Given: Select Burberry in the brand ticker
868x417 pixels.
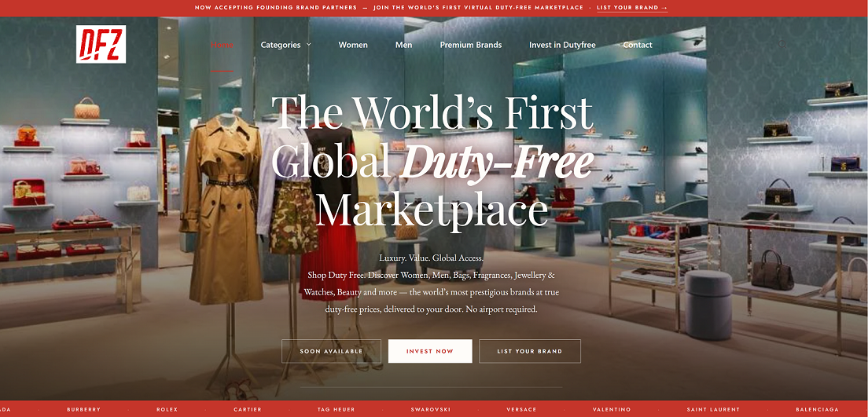Looking at the screenshot, I should (83, 409).
